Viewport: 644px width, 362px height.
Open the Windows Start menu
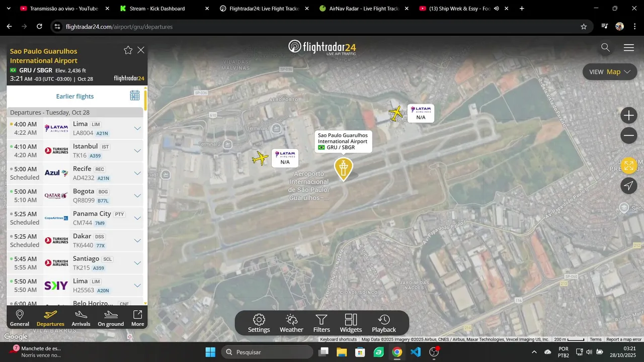210,352
